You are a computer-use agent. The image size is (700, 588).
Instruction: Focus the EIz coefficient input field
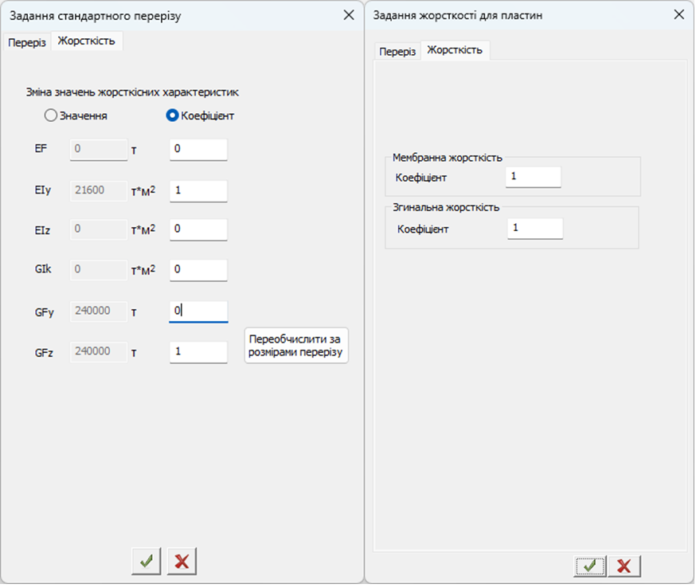198,229
